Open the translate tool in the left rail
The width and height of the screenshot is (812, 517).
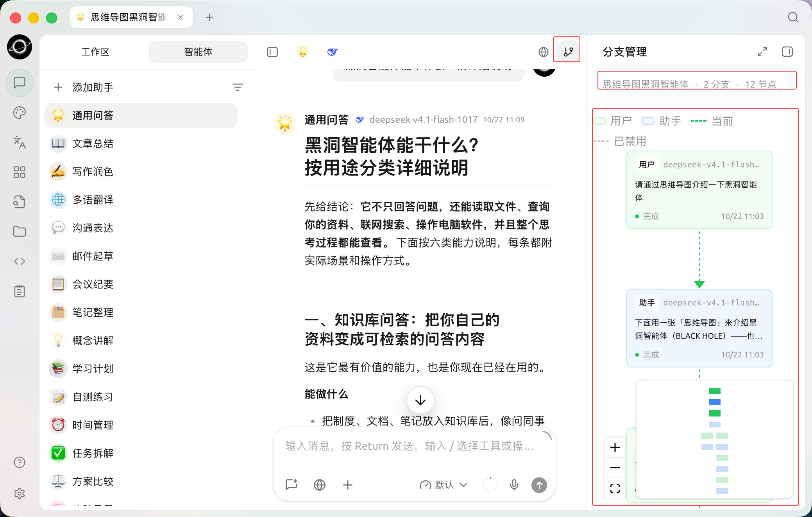[20, 142]
